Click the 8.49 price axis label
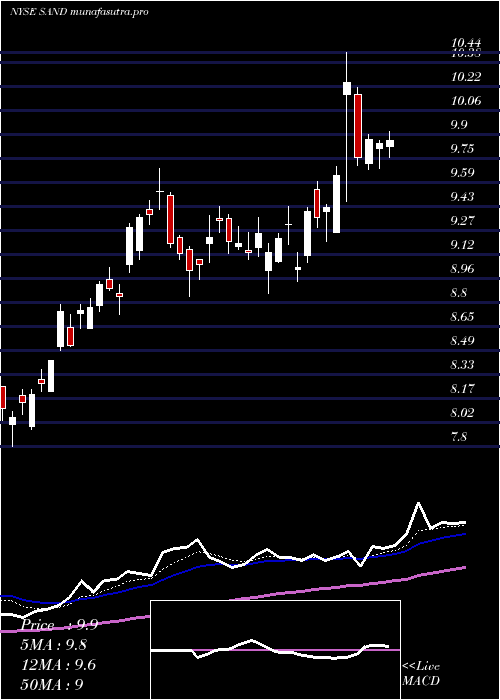 tap(462, 342)
